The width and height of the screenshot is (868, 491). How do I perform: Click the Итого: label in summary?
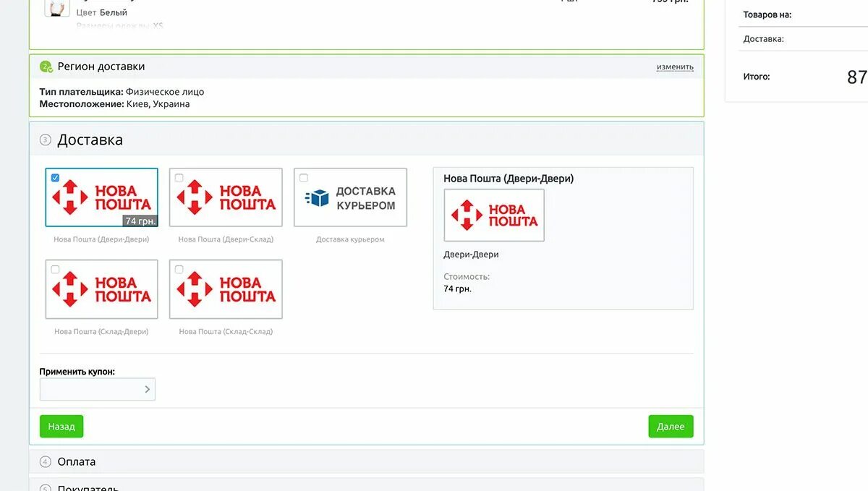click(757, 77)
